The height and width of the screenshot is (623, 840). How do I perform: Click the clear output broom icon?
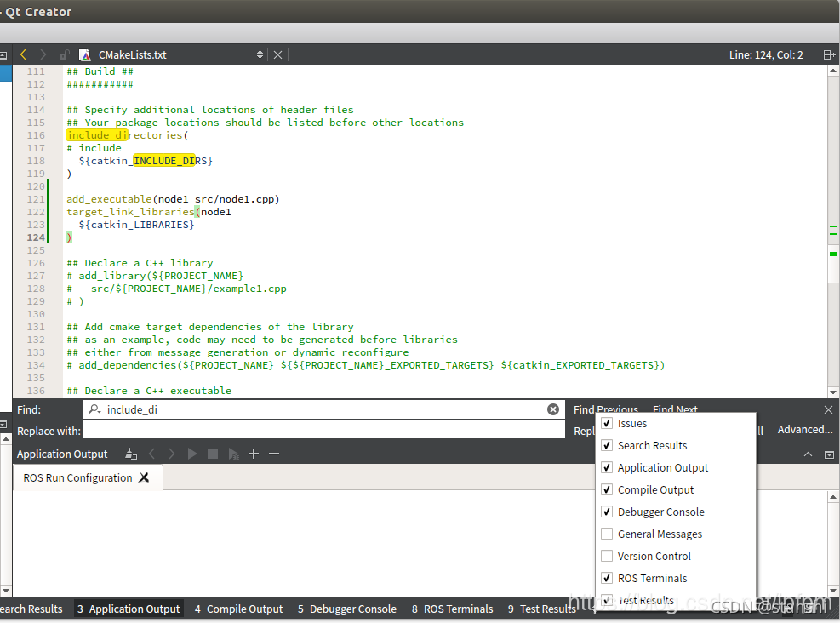[x=131, y=454]
